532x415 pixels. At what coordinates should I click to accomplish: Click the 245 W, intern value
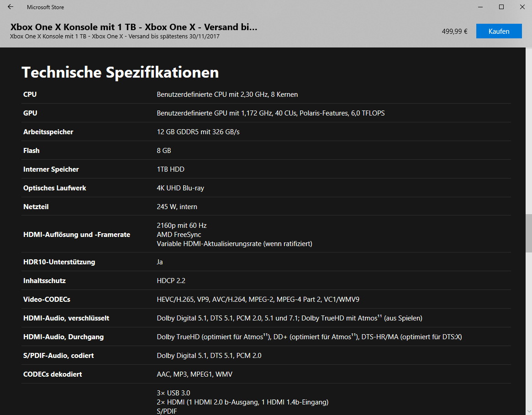pos(177,206)
